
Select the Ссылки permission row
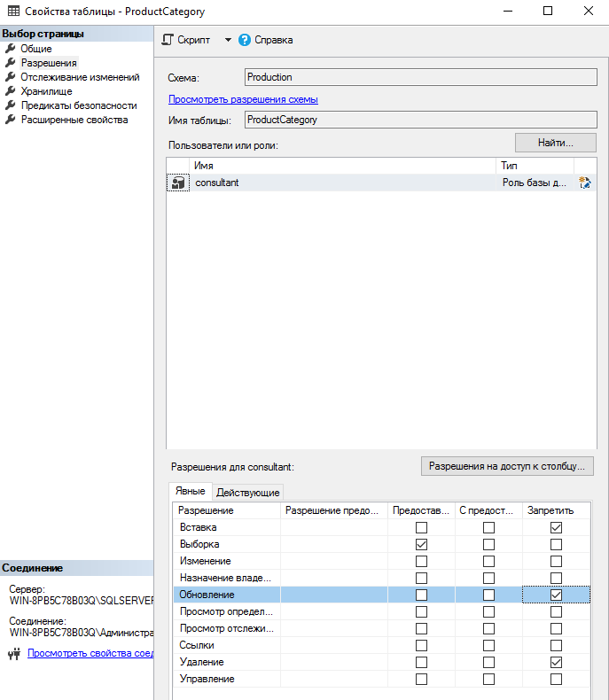coord(382,646)
